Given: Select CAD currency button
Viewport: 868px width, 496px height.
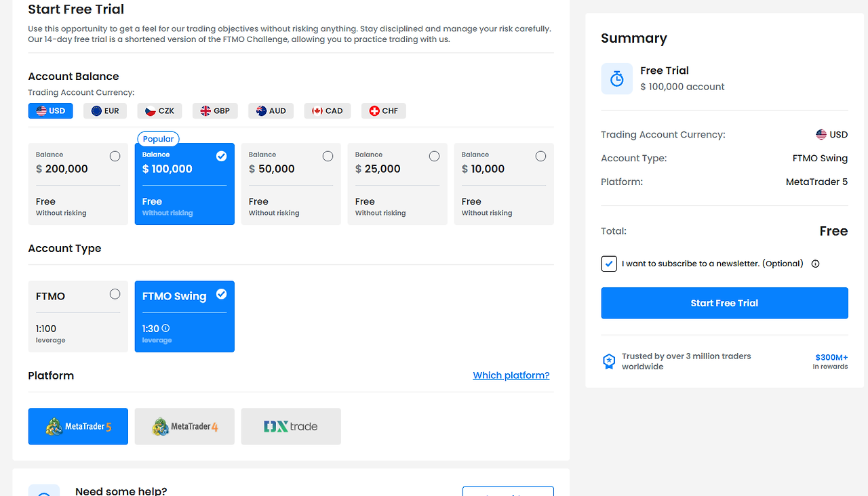Looking at the screenshot, I should pos(328,110).
